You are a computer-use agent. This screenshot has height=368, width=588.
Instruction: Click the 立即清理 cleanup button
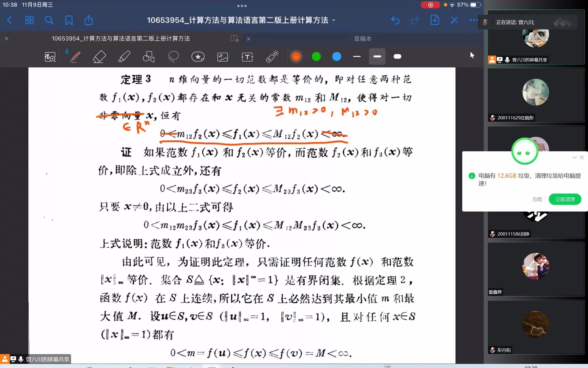(x=565, y=199)
